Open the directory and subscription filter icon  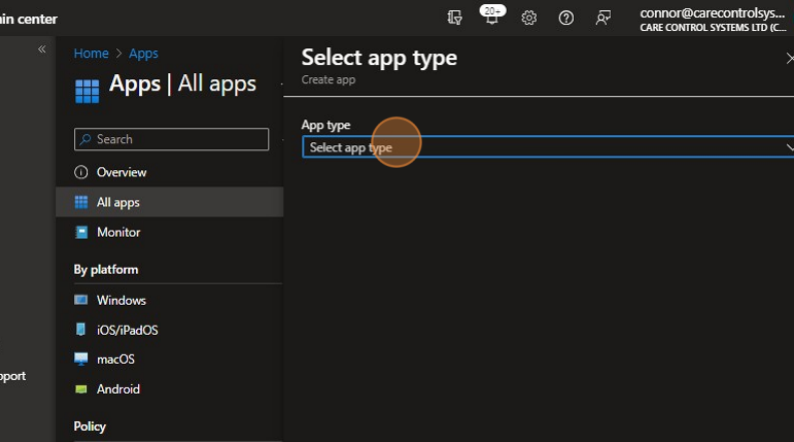click(x=456, y=18)
